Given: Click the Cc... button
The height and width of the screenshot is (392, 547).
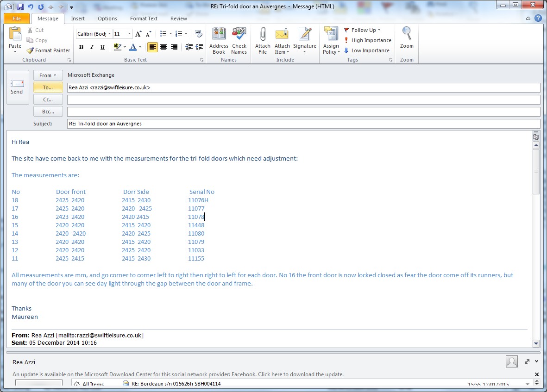Looking at the screenshot, I should tap(48, 100).
